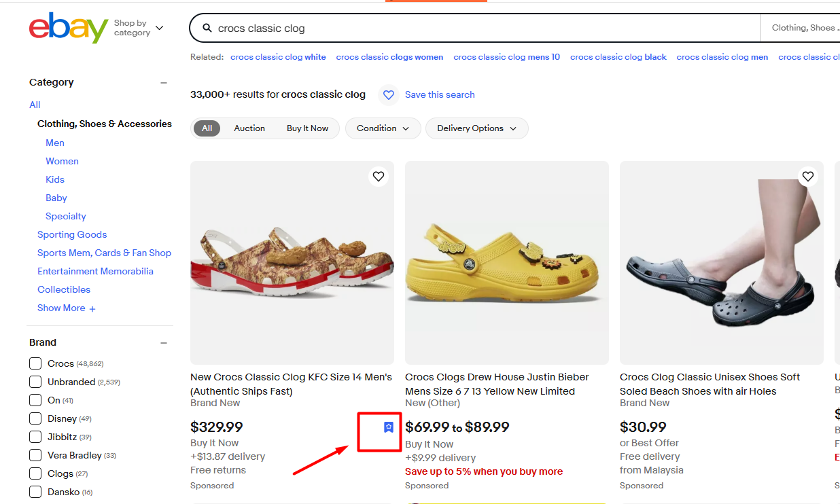
Task: Click the eBay logo
Action: (x=67, y=28)
